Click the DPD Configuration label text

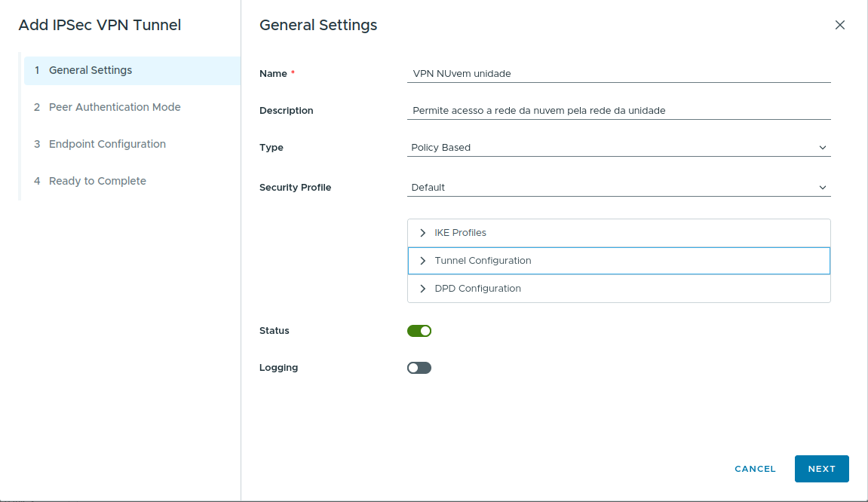(x=477, y=289)
